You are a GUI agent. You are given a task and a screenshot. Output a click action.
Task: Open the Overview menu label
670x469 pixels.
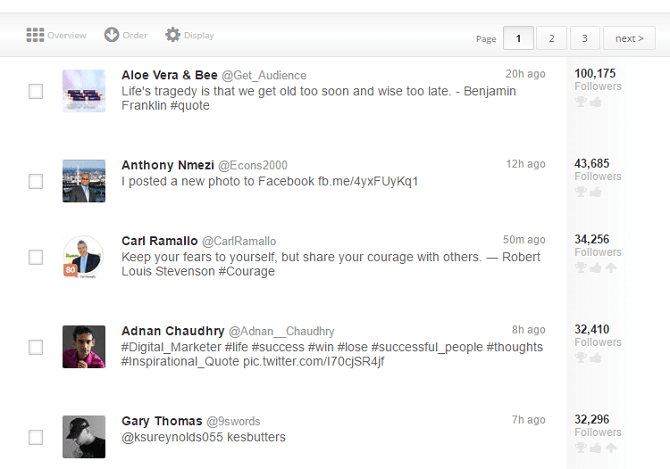(67, 35)
